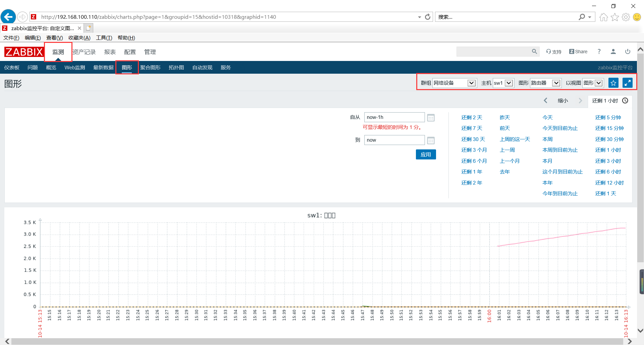Screen dimensions: 644x345
Task: Open the 支持 support link
Action: pyautogui.click(x=554, y=52)
